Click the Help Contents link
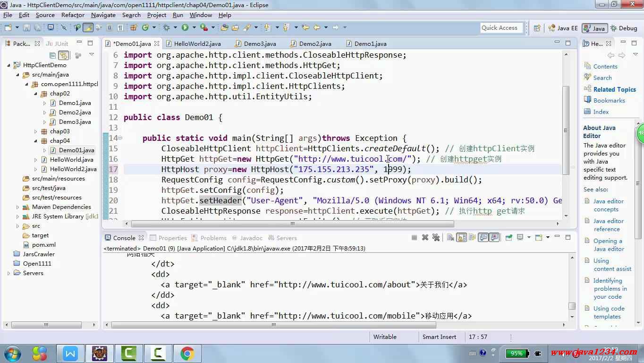 pos(605,67)
